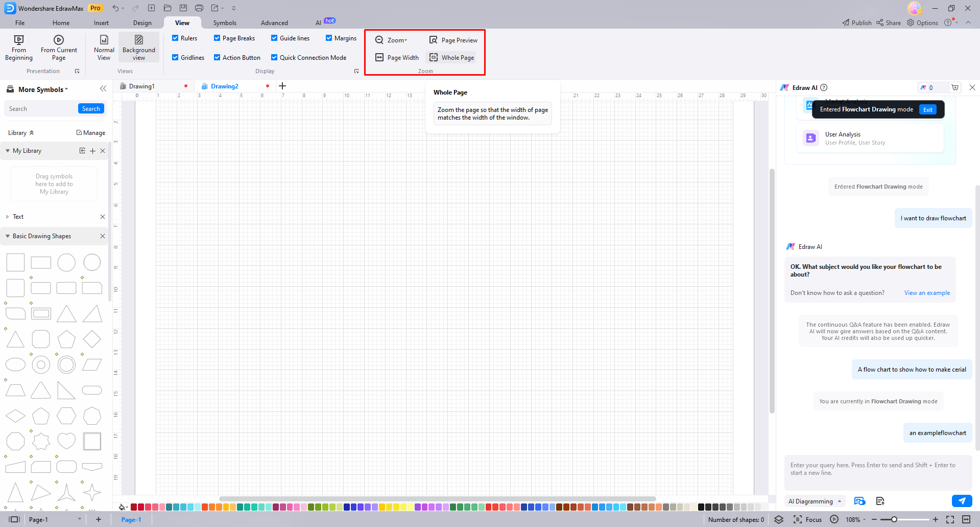Collapse Basic Drawing Shapes category
The width and height of the screenshot is (980, 527).
tap(8, 236)
